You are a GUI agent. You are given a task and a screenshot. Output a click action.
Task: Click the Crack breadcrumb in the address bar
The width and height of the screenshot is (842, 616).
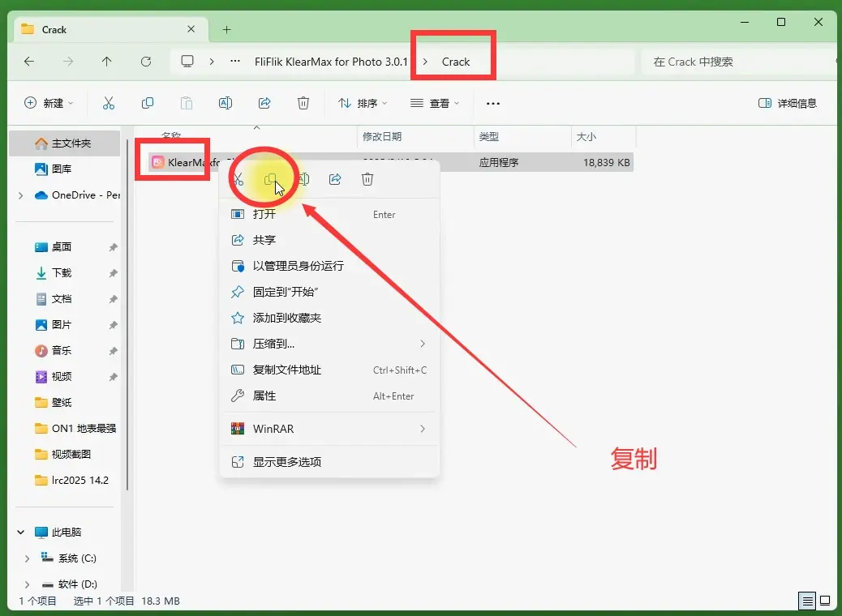[x=455, y=62]
